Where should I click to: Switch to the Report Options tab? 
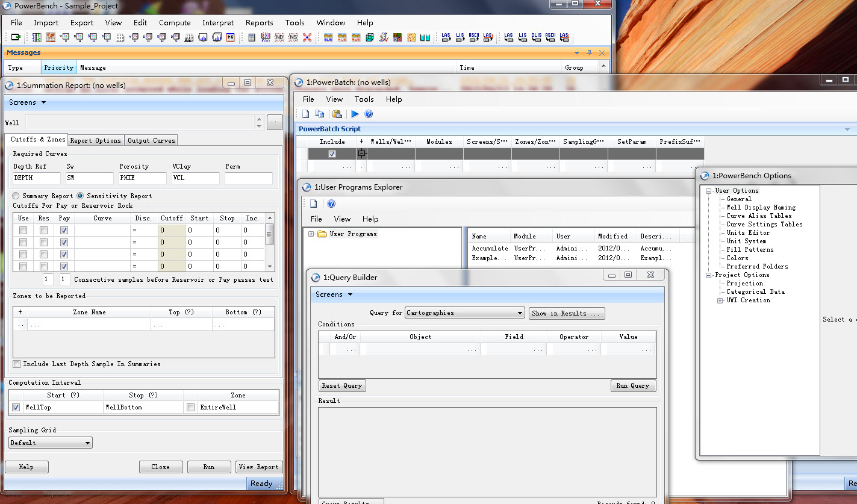pyautogui.click(x=96, y=140)
